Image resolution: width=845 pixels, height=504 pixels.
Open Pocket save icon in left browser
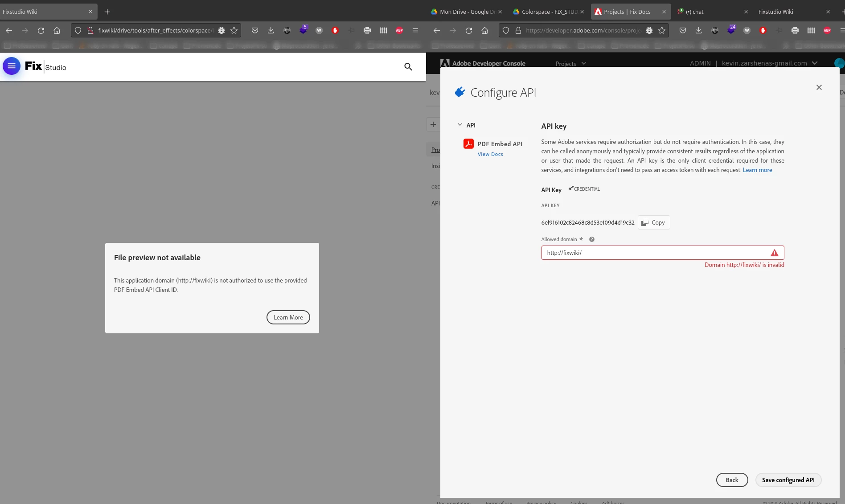coord(255,30)
